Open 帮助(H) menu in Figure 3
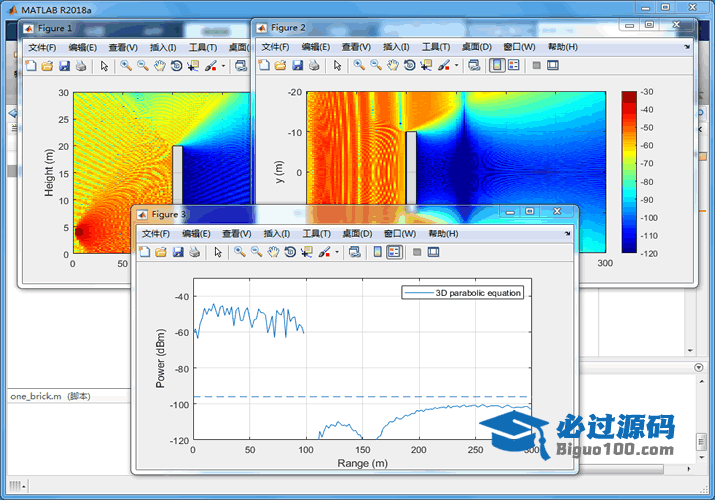Image resolution: width=715 pixels, height=500 pixels. [x=443, y=233]
